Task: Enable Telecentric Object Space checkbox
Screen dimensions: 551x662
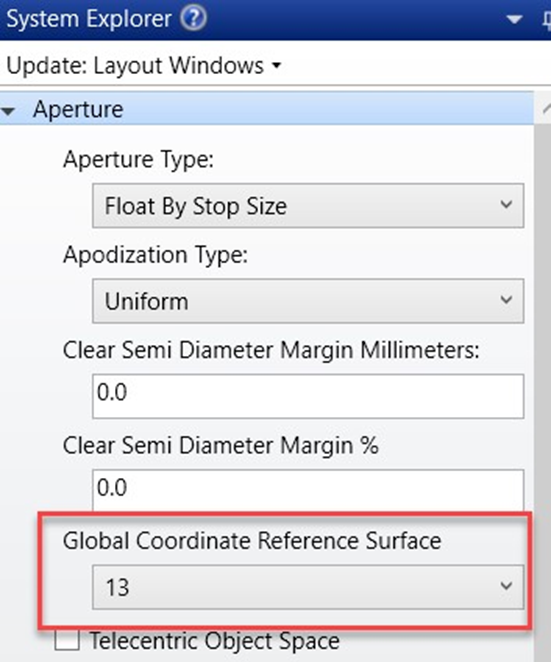Action: coord(67,640)
